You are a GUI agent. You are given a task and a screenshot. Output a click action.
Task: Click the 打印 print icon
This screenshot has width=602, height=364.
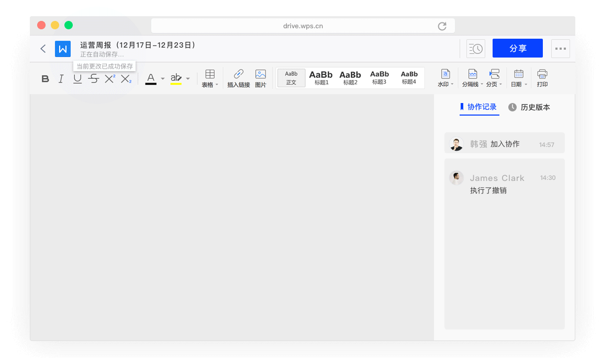coord(542,78)
